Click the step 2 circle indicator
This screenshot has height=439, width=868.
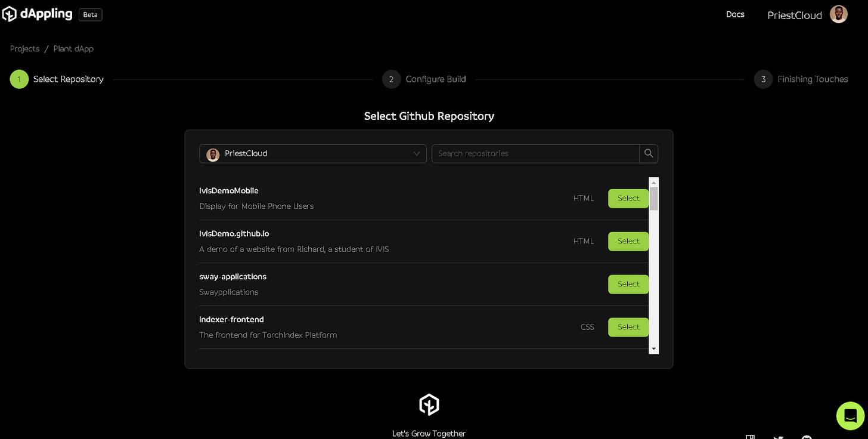[x=391, y=79]
